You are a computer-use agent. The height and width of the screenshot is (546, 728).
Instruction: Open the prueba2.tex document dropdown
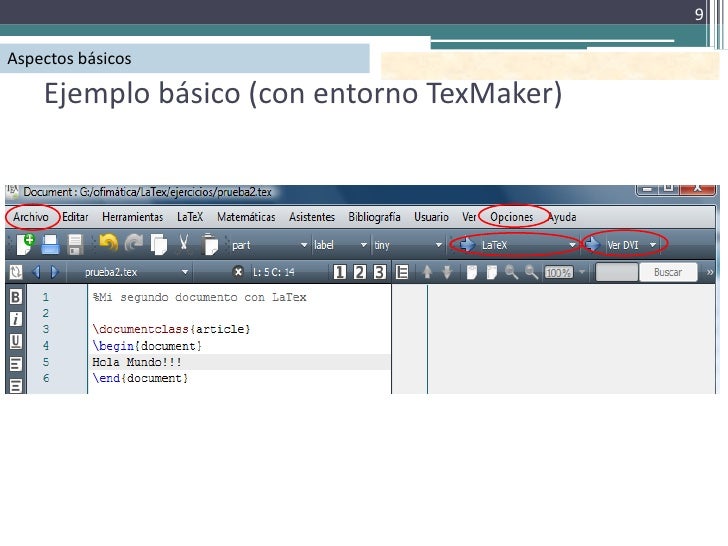tap(185, 272)
